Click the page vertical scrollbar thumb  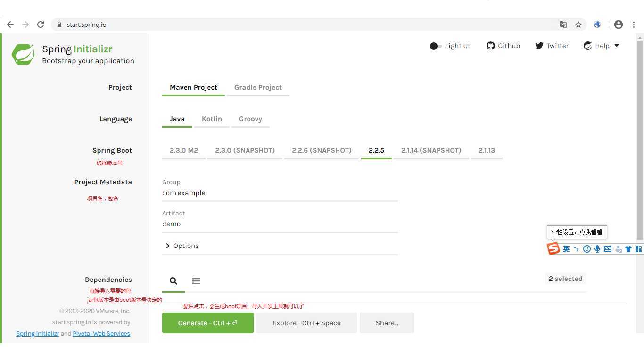640,140
